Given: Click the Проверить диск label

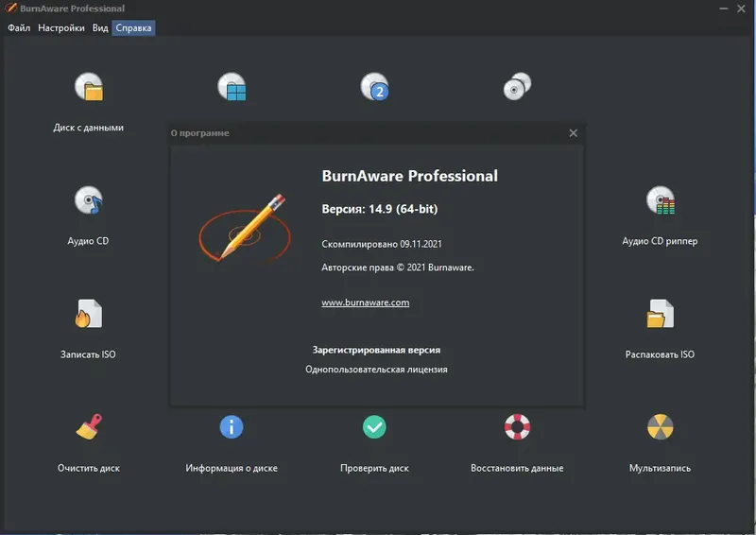Looking at the screenshot, I should [374, 468].
